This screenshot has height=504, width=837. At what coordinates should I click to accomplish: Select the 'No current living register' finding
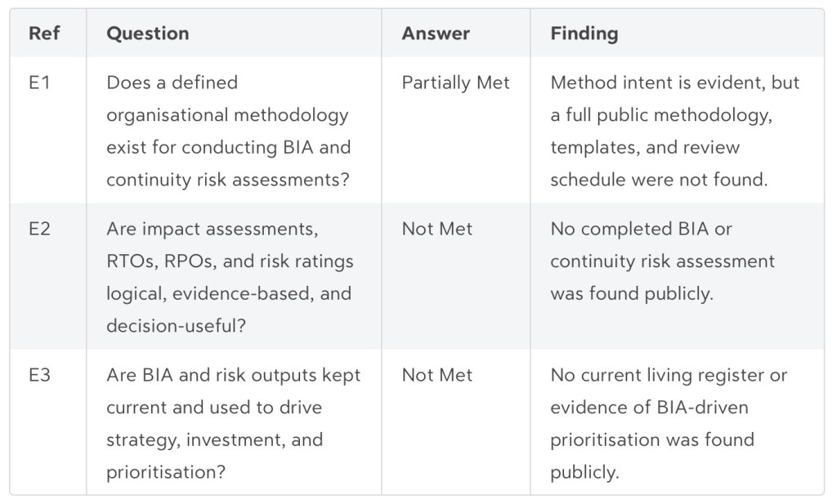(x=668, y=423)
